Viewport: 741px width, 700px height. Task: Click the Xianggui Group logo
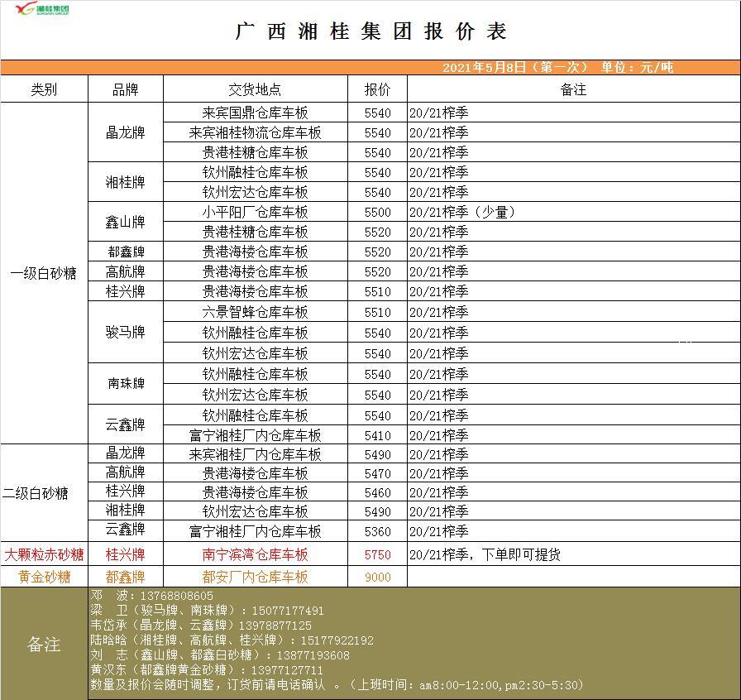tap(42, 10)
